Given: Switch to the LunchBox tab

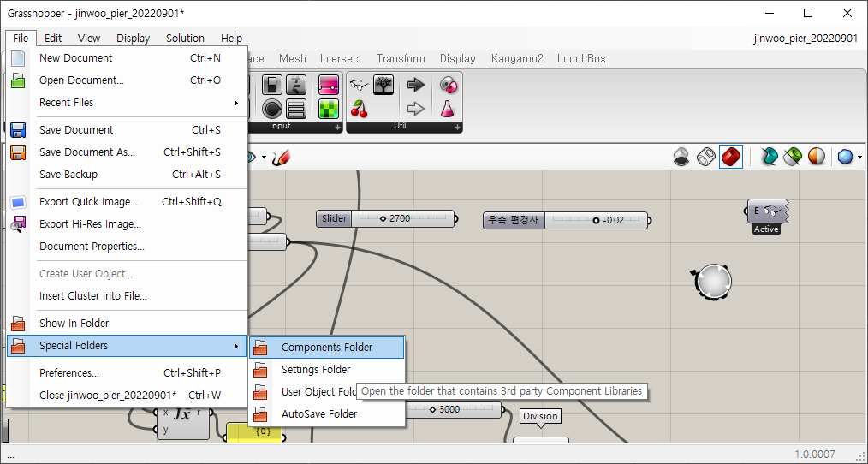Looking at the screenshot, I should [x=581, y=59].
